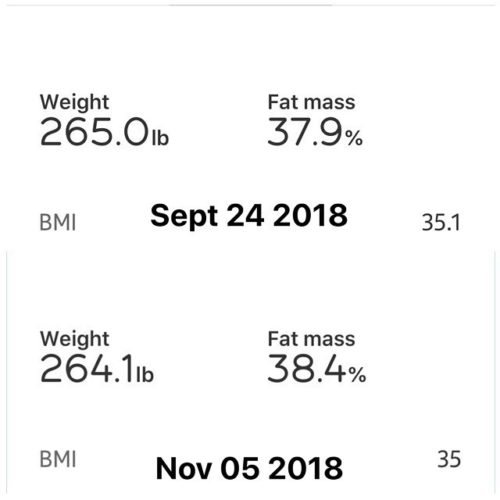500x500 pixels.
Task: Select the BMI row showing 35.1
Action: point(250,222)
